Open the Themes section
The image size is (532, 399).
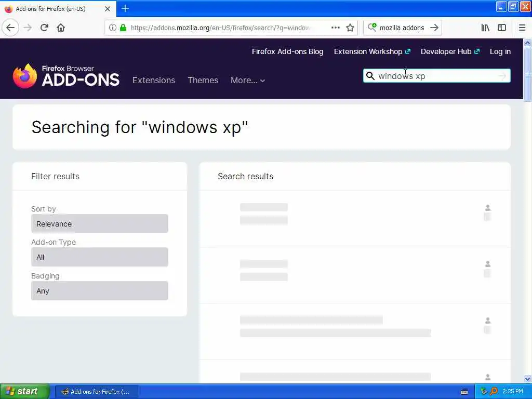click(x=203, y=81)
